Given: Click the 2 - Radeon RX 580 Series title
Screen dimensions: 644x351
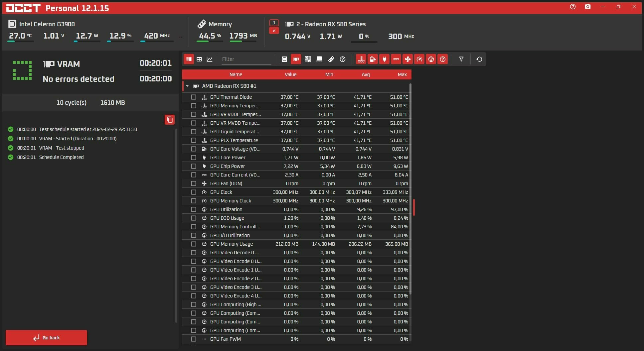Looking at the screenshot, I should click(x=331, y=24).
